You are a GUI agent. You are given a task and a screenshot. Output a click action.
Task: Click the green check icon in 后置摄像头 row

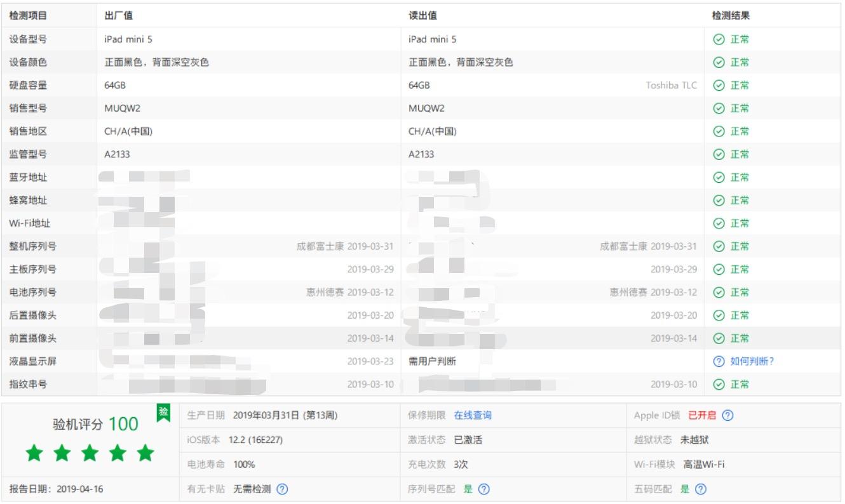719,315
